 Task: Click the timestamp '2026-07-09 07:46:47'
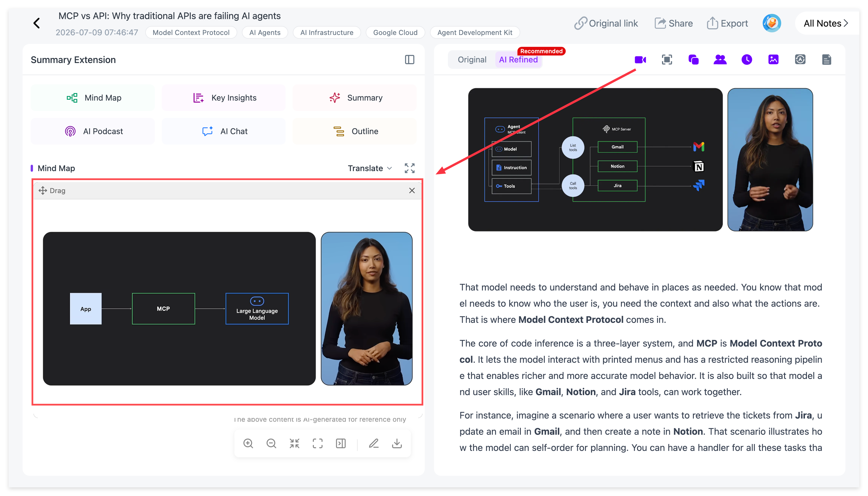coord(97,32)
